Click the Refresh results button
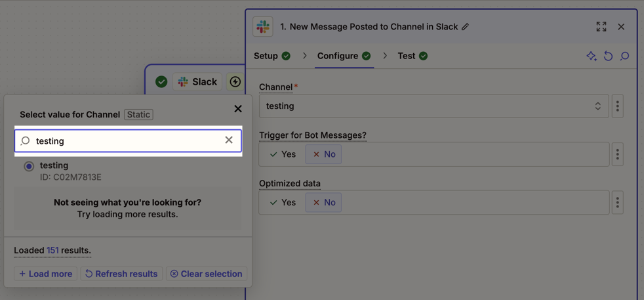The width and height of the screenshot is (644, 300). click(x=121, y=274)
